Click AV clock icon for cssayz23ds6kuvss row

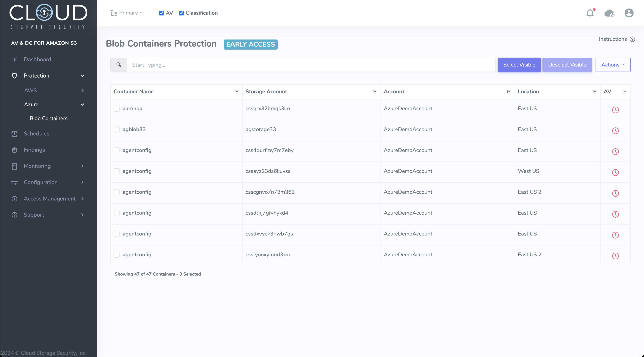point(615,173)
